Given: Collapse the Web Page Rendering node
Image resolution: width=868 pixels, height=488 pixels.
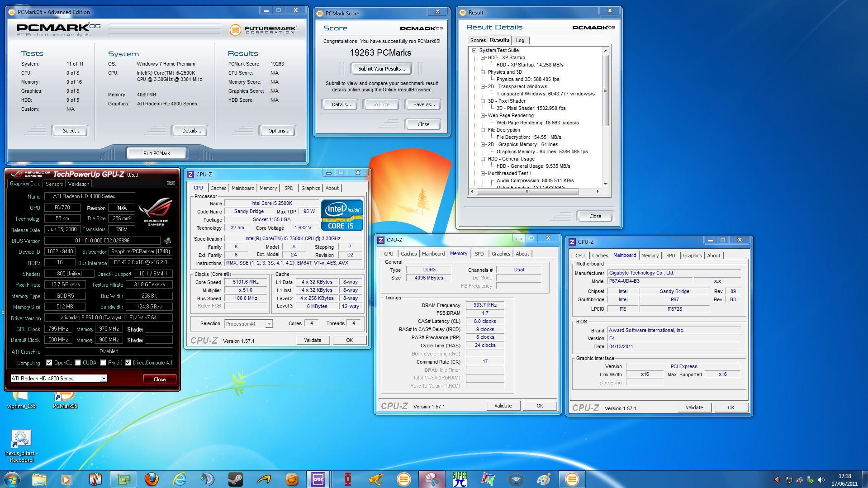Looking at the screenshot, I should [x=483, y=115].
